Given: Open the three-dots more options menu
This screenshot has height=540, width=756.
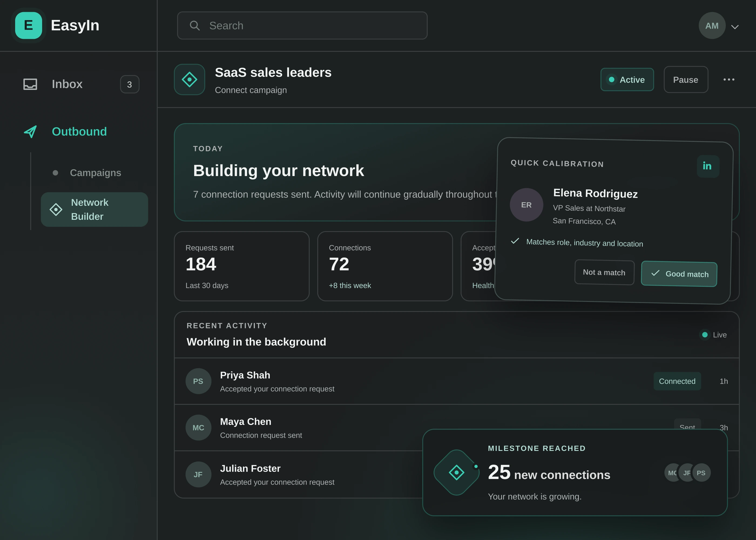Looking at the screenshot, I should 729,79.
